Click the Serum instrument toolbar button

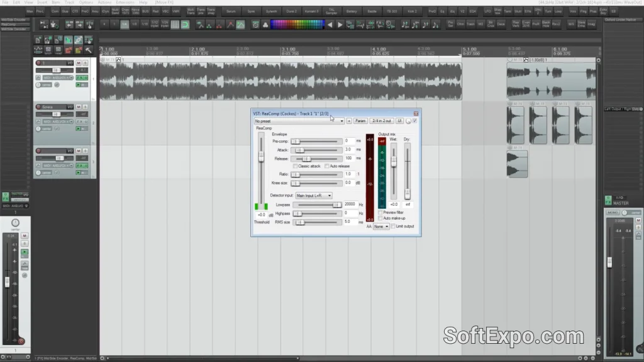pyautogui.click(x=231, y=11)
